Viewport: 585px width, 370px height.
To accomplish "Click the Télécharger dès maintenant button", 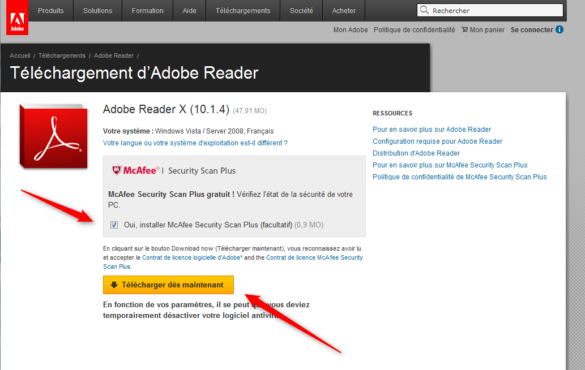I will tap(168, 285).
